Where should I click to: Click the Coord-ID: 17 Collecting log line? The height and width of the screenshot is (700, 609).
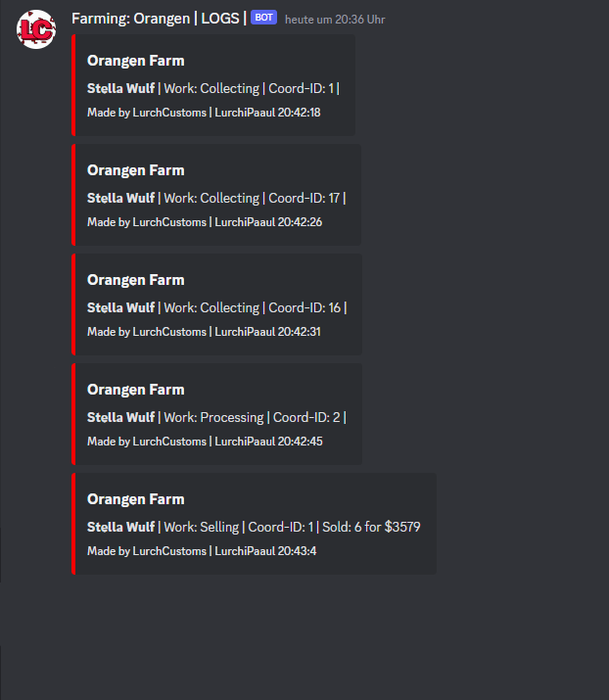click(x=216, y=198)
